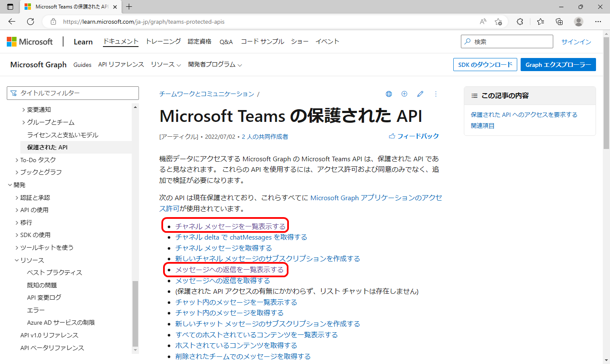610x364 pixels.
Task: Go back using the browser back arrow
Action: tap(12, 22)
